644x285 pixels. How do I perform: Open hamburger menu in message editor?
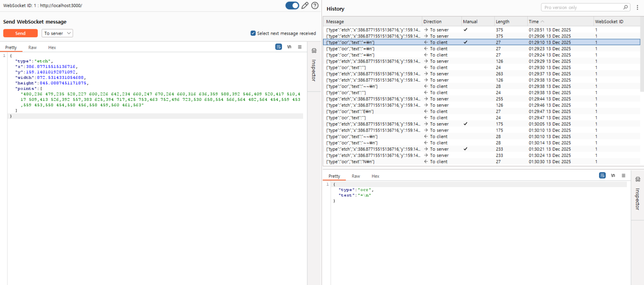click(300, 47)
